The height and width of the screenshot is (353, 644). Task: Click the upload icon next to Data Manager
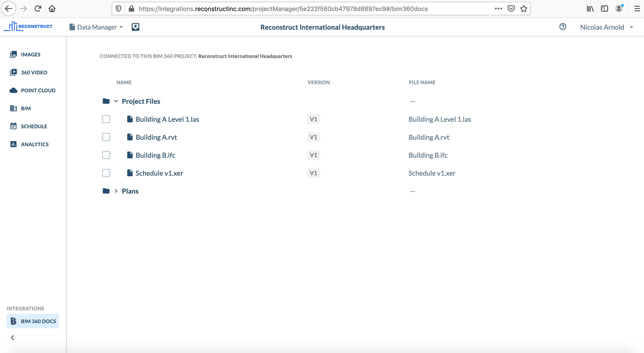tap(135, 27)
